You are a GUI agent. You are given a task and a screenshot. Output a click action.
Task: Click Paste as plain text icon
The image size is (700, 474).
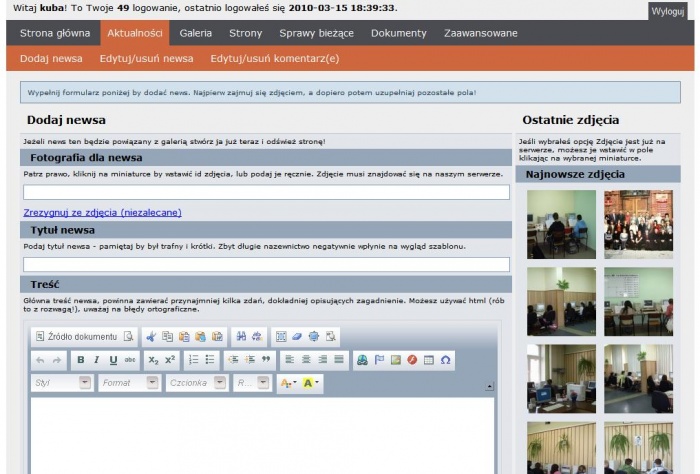(200, 337)
